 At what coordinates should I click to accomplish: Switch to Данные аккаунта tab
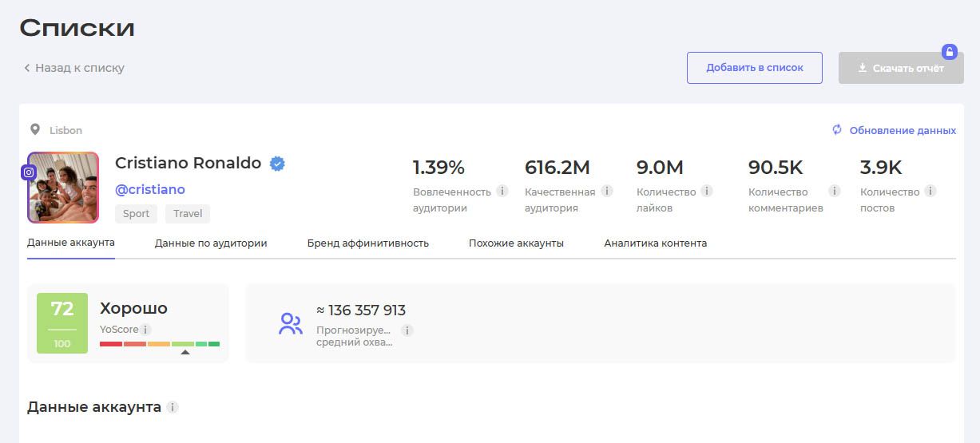pos(71,243)
